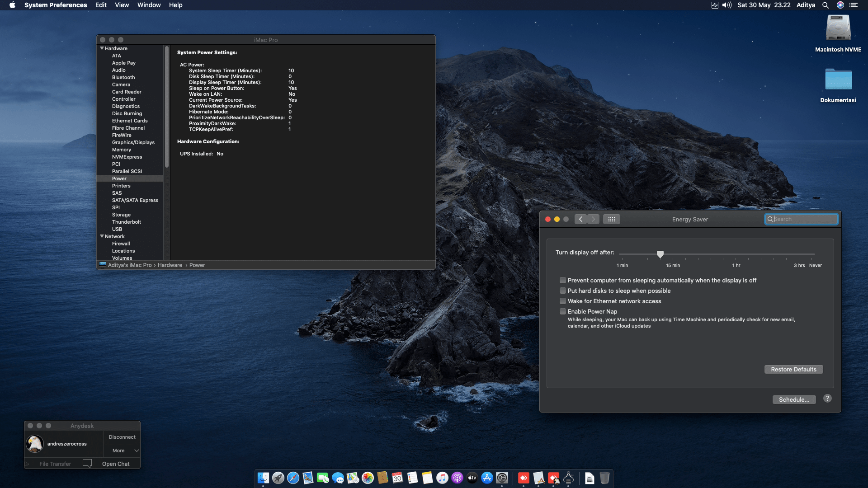Image resolution: width=868 pixels, height=488 pixels.
Task: Open App Store in the dock
Action: 487,478
